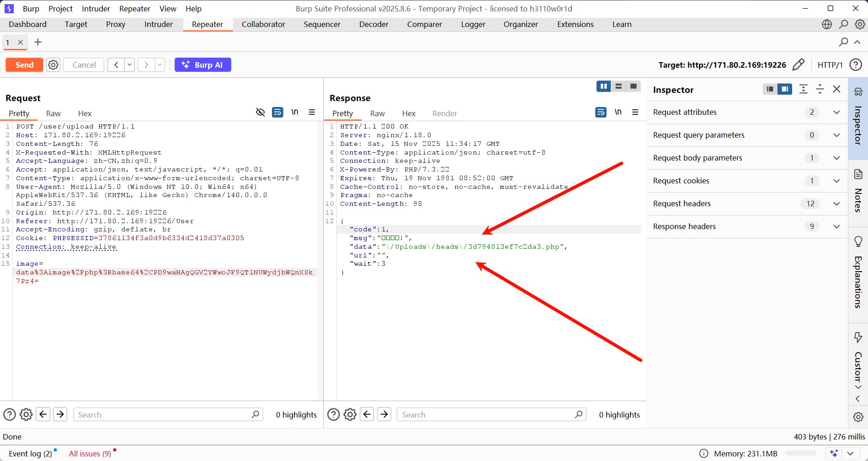Open Response panel hamburger menu
Image resolution: width=868 pixels, height=461 pixels.
point(635,112)
